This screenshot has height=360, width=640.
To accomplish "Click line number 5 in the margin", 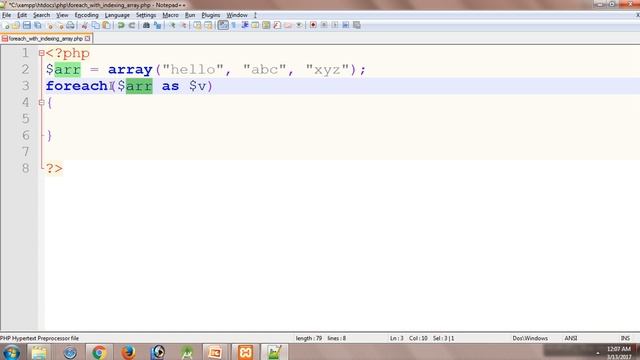I will 25,119.
